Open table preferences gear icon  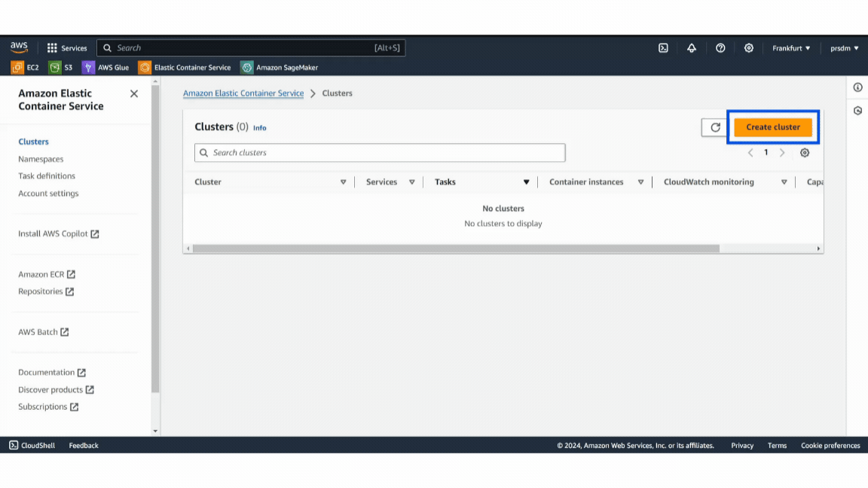click(805, 153)
